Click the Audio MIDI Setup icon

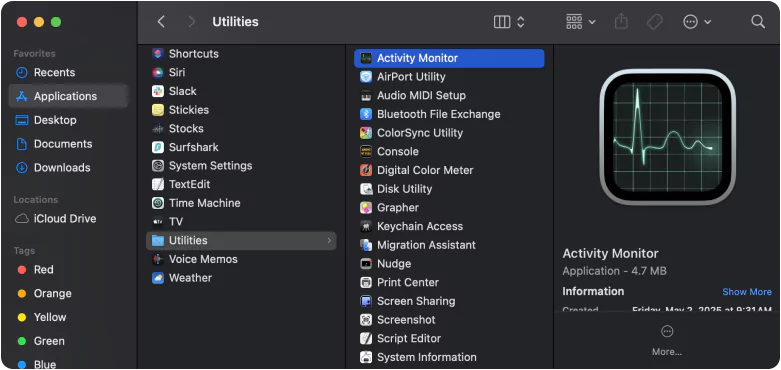click(x=366, y=96)
